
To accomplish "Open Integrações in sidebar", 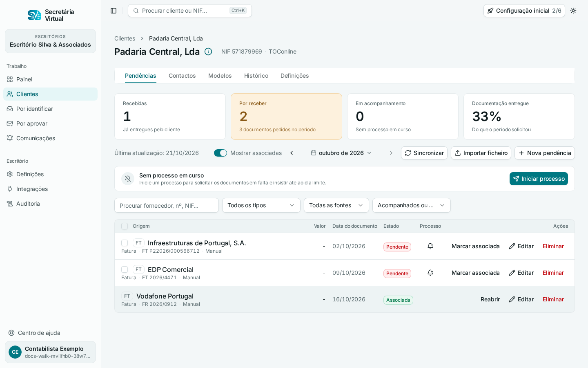I will click(x=51, y=189).
